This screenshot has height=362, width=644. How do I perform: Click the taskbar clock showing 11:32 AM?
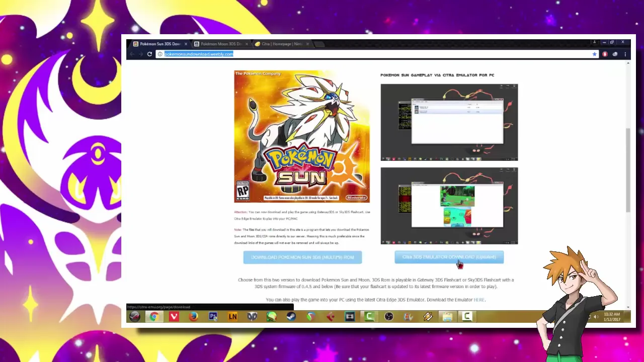point(612,317)
